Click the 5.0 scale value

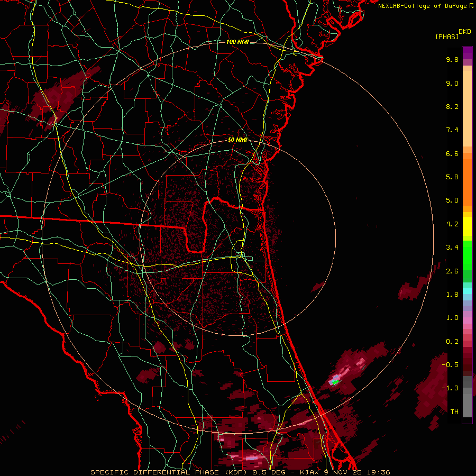click(x=452, y=200)
